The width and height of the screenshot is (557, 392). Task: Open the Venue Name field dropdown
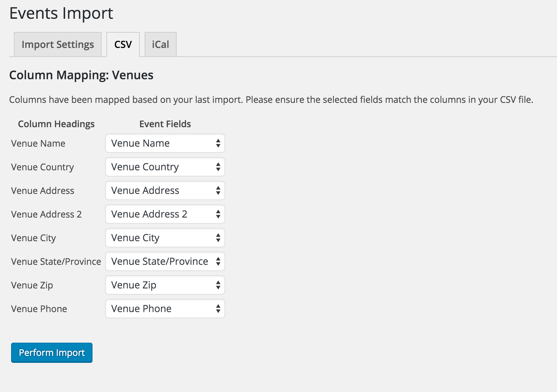coord(165,143)
